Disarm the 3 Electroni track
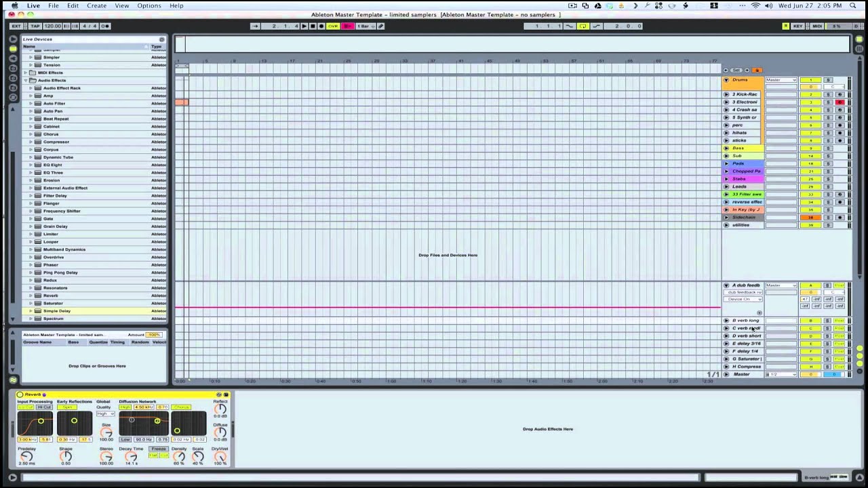 point(840,102)
